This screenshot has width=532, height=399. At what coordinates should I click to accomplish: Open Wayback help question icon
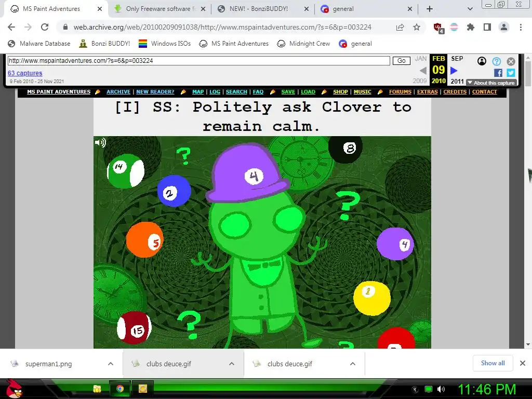tap(496, 61)
